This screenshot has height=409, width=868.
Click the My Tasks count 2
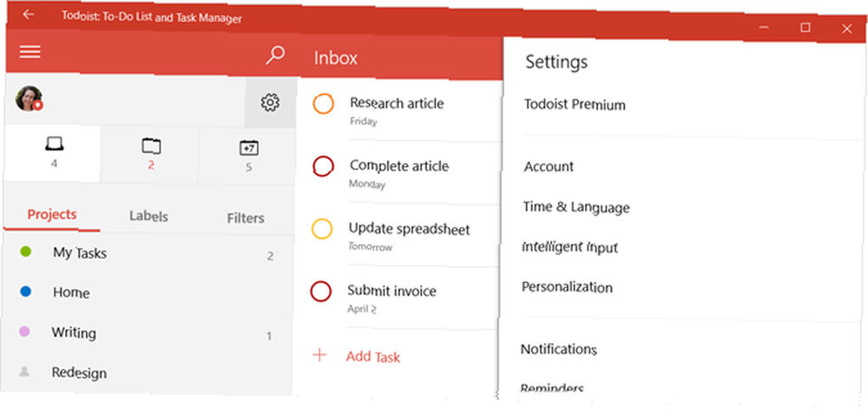click(270, 256)
